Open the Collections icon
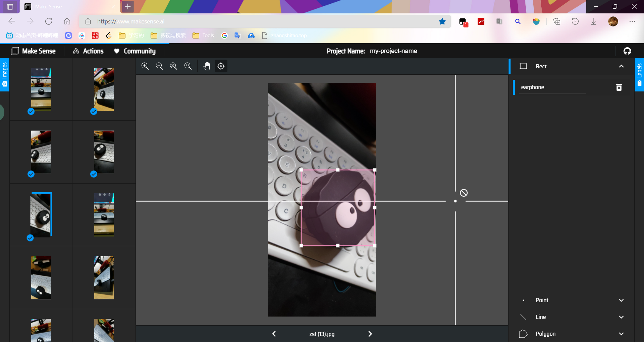The width and height of the screenshot is (644, 342). tap(557, 21)
